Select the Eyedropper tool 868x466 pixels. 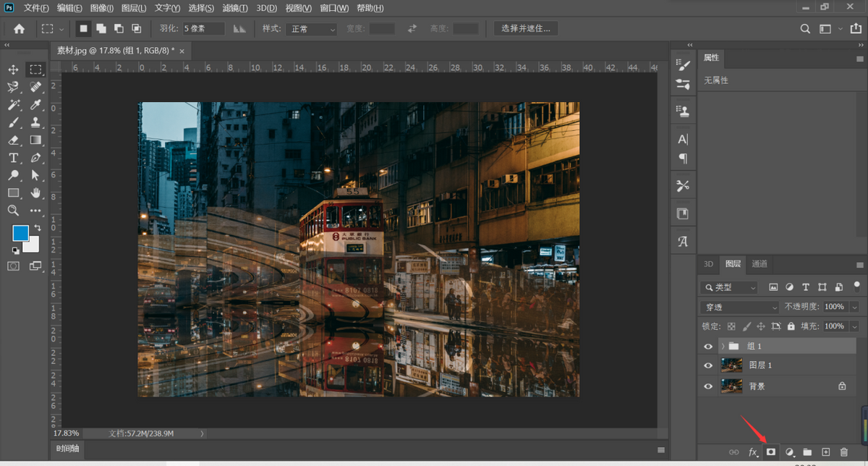point(35,105)
